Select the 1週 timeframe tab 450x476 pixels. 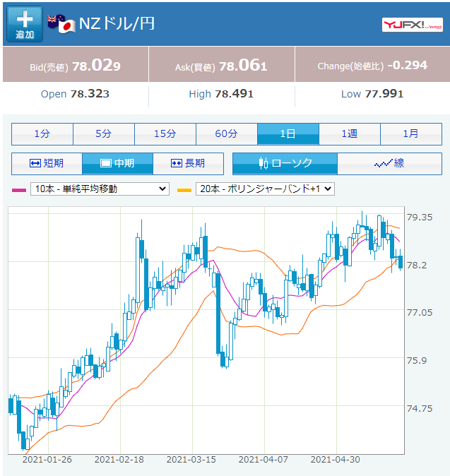click(350, 134)
